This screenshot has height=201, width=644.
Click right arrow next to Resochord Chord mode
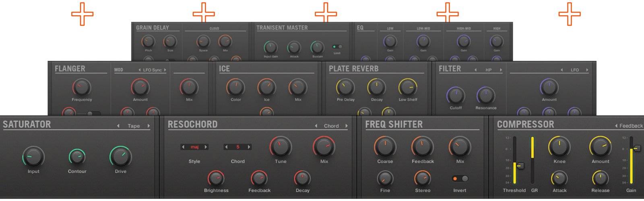pyautogui.click(x=347, y=126)
